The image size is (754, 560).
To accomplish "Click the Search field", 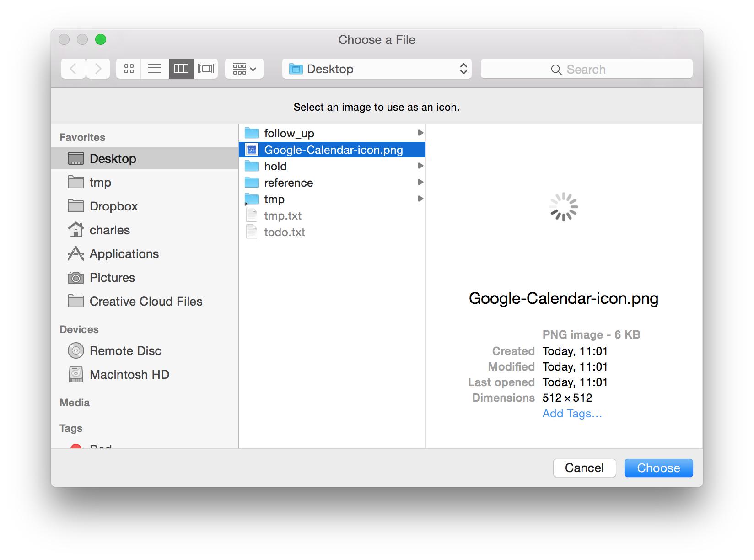I will [x=587, y=69].
